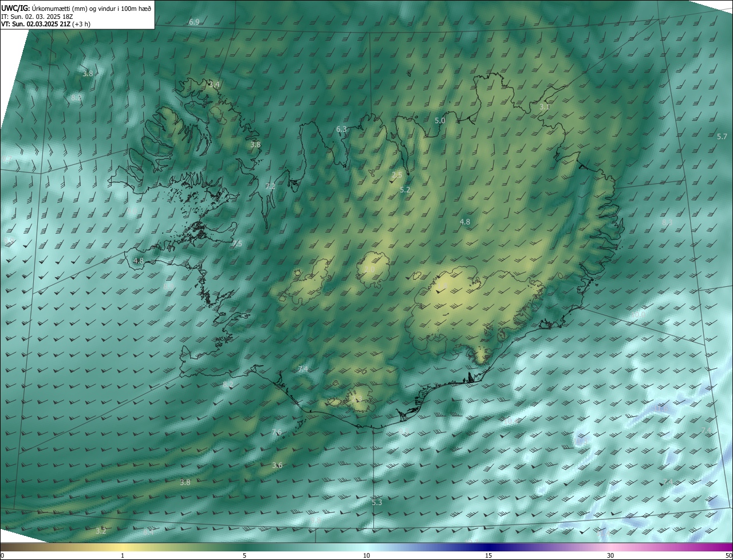733x560 pixels.
Task: Select the 'IT: Sun. 02. 03. 2025 18Z' line
Action: (37, 16)
